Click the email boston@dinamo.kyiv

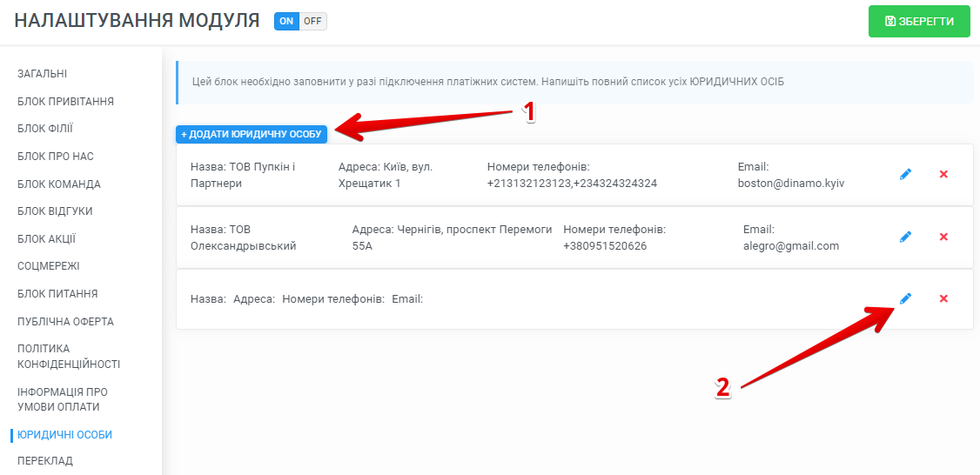[791, 184]
